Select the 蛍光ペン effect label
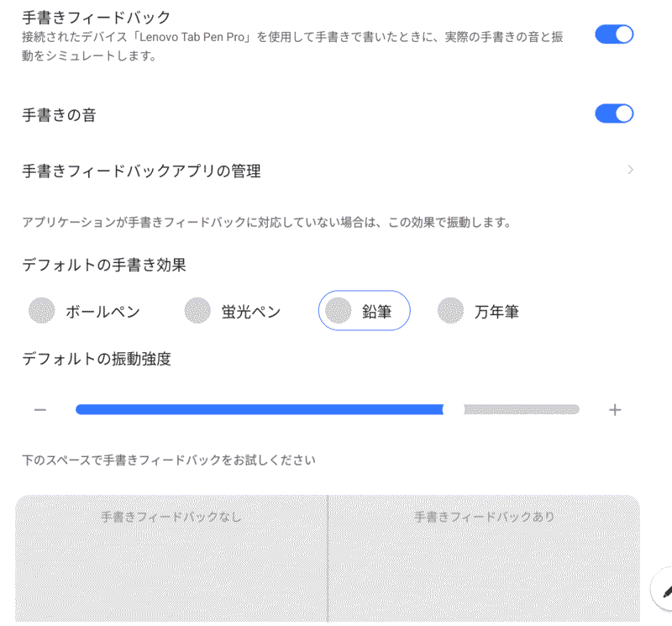The height and width of the screenshot is (626, 672). tap(251, 312)
